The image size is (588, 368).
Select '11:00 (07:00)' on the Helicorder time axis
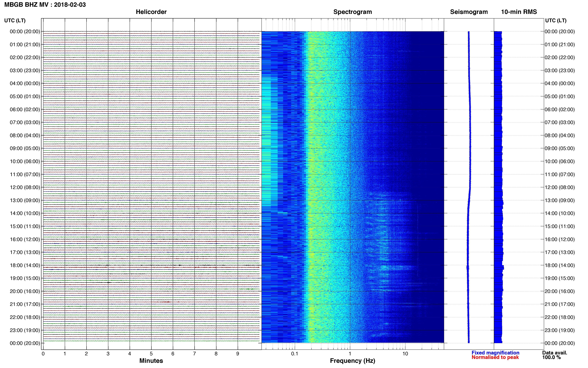pyautogui.click(x=25, y=174)
